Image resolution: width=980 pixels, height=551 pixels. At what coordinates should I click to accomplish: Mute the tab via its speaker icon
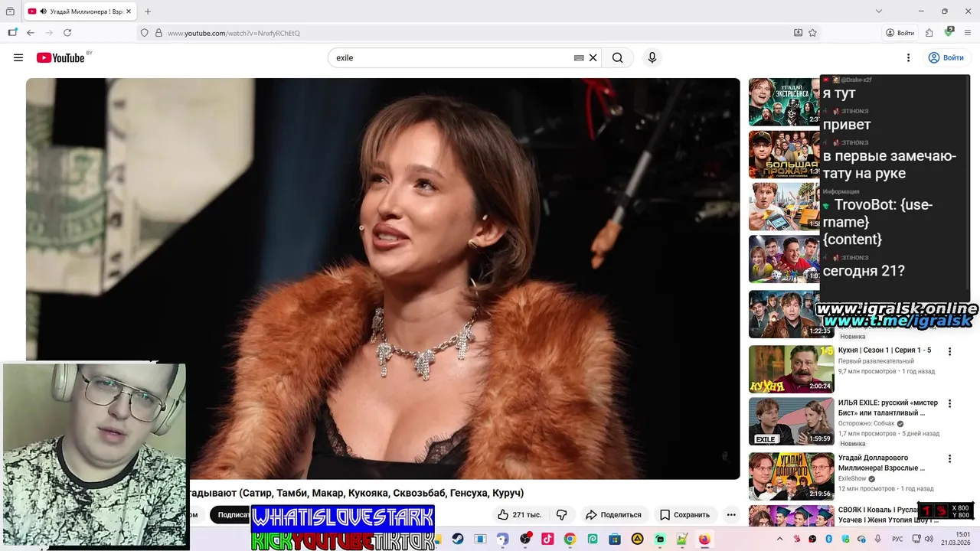[x=43, y=11]
